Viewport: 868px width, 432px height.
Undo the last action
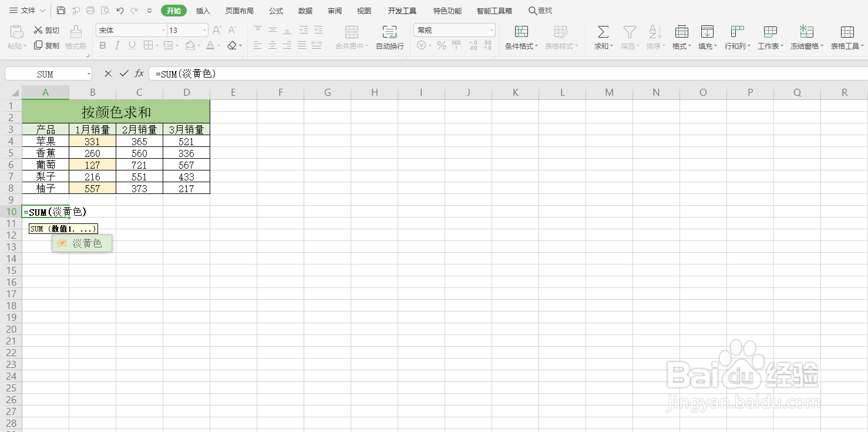tap(120, 11)
